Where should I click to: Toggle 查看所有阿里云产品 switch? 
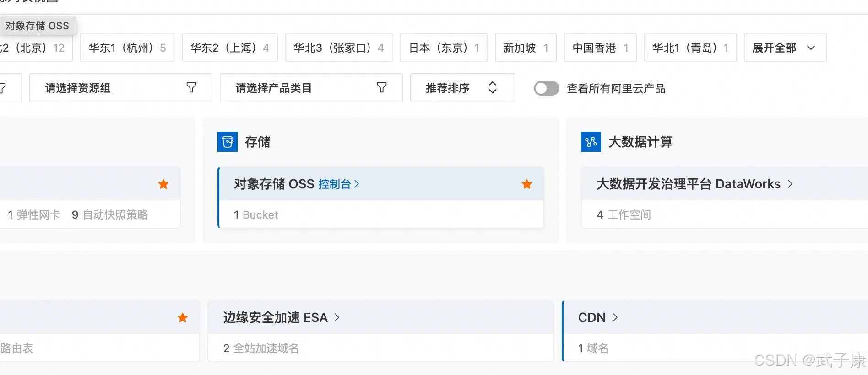(547, 88)
